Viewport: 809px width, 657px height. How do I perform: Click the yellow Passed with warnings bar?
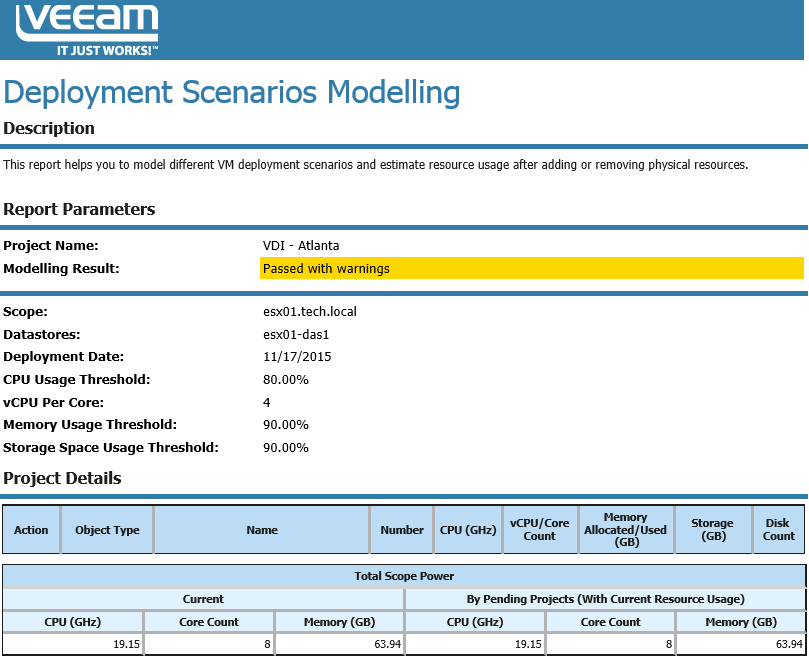(531, 268)
